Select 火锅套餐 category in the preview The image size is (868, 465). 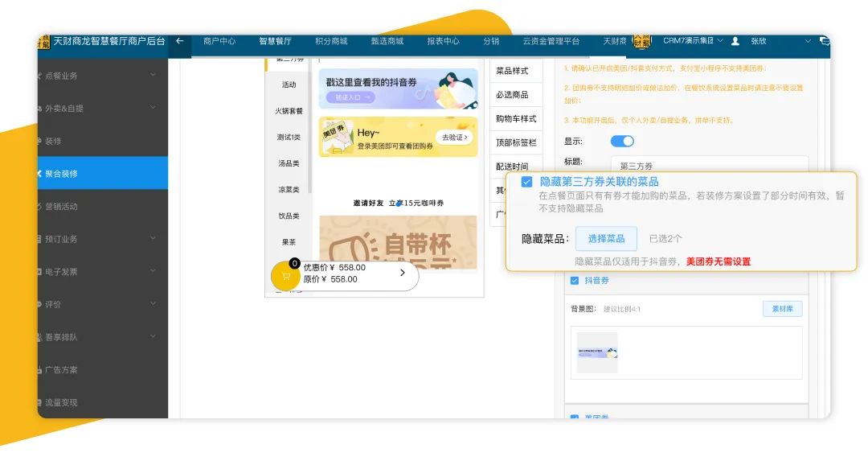coord(289,111)
